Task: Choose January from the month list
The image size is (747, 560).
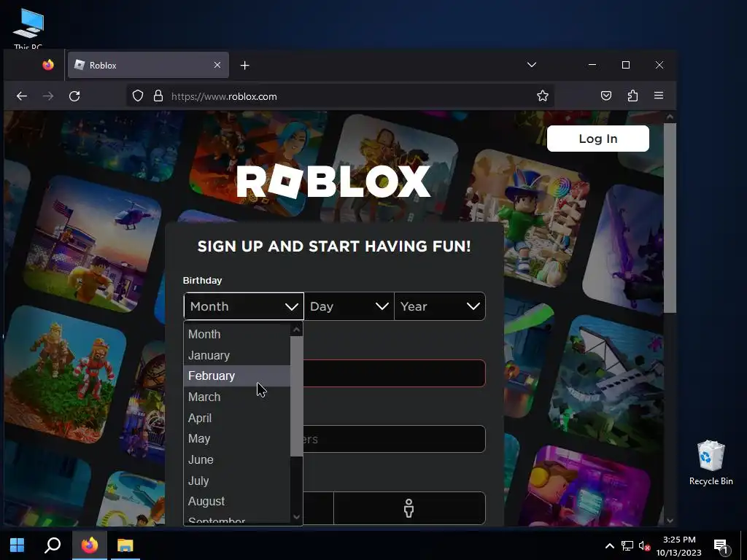Action: 237,355
